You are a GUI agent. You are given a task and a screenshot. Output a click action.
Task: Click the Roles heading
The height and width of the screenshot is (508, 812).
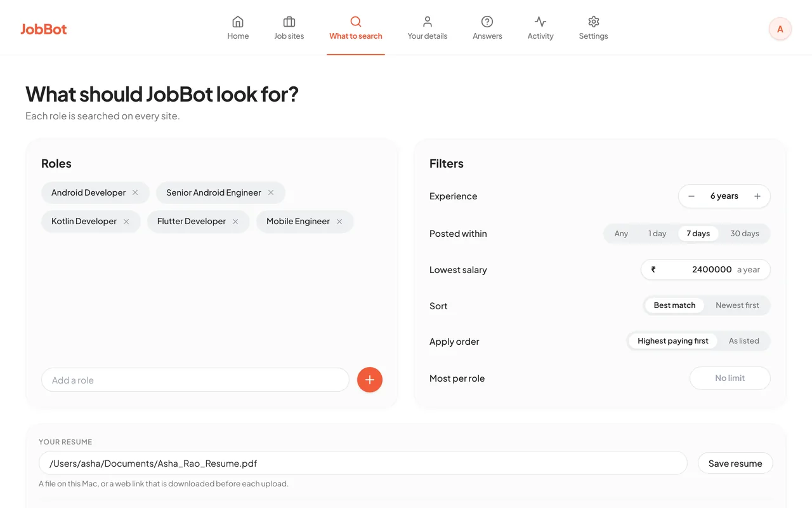click(56, 163)
